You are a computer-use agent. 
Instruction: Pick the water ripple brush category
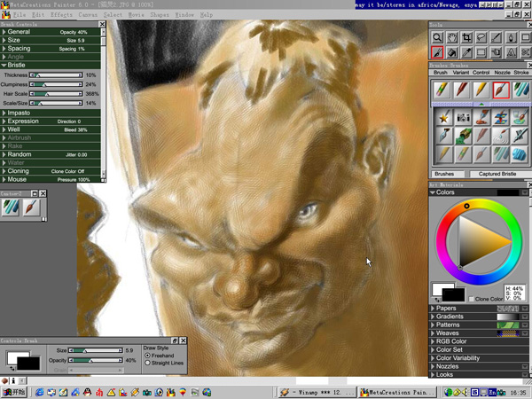(500, 136)
